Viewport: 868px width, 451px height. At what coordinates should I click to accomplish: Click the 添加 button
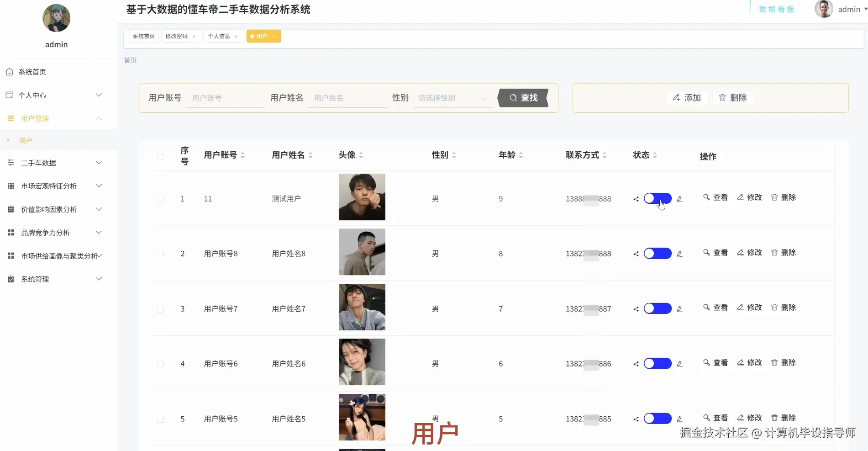687,98
